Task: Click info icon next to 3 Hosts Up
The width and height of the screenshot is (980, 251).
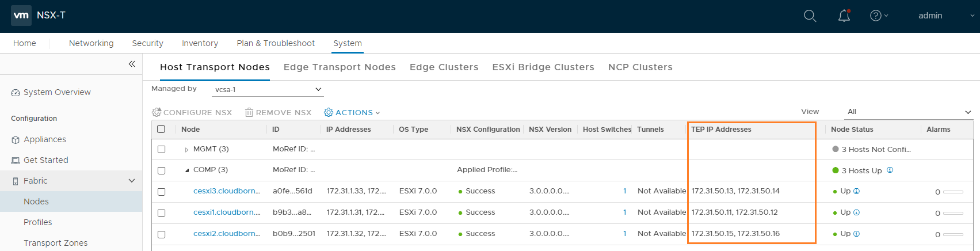Action: pyautogui.click(x=890, y=170)
